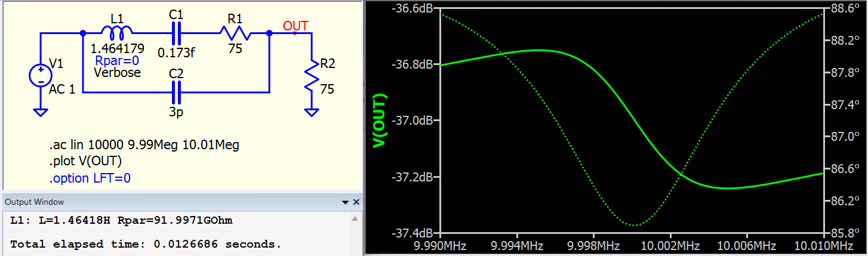The height and width of the screenshot is (256, 868).
Task: Click the -37.0dB magnitude axis label
Action: 411,121
